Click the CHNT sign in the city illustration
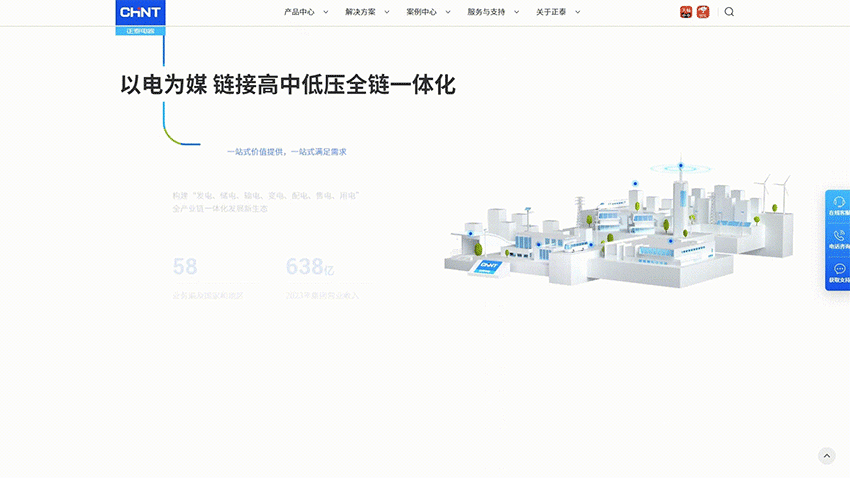This screenshot has width=850, height=478. [490, 266]
